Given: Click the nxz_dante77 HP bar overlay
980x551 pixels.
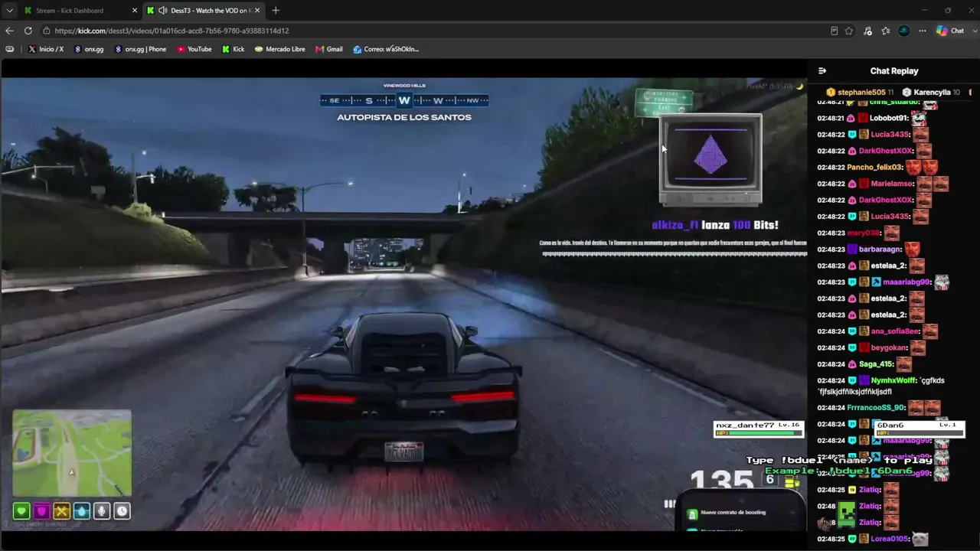Looking at the screenshot, I should click(x=759, y=429).
